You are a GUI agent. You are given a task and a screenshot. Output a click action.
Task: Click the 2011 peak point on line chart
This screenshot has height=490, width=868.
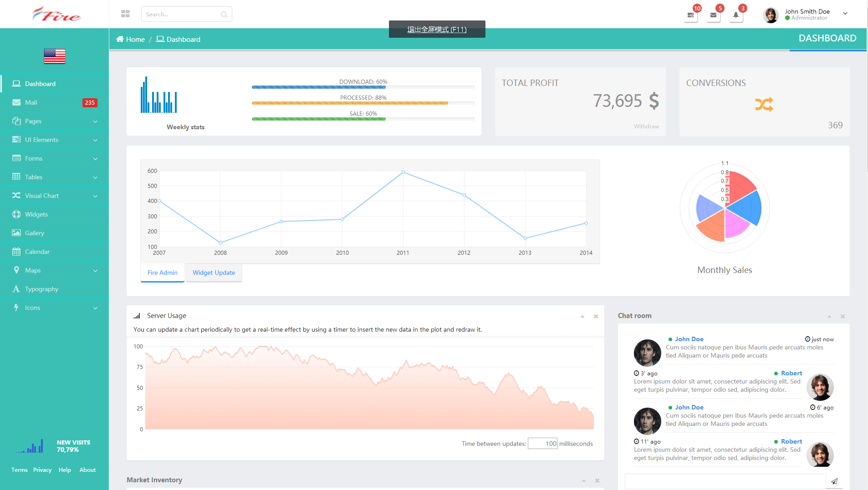[403, 172]
